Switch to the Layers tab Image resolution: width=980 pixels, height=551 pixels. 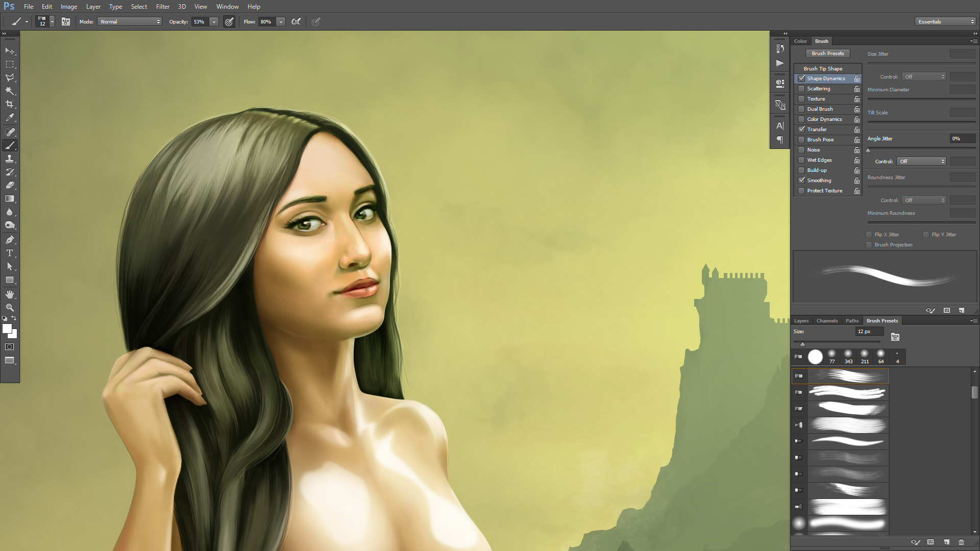coord(801,321)
